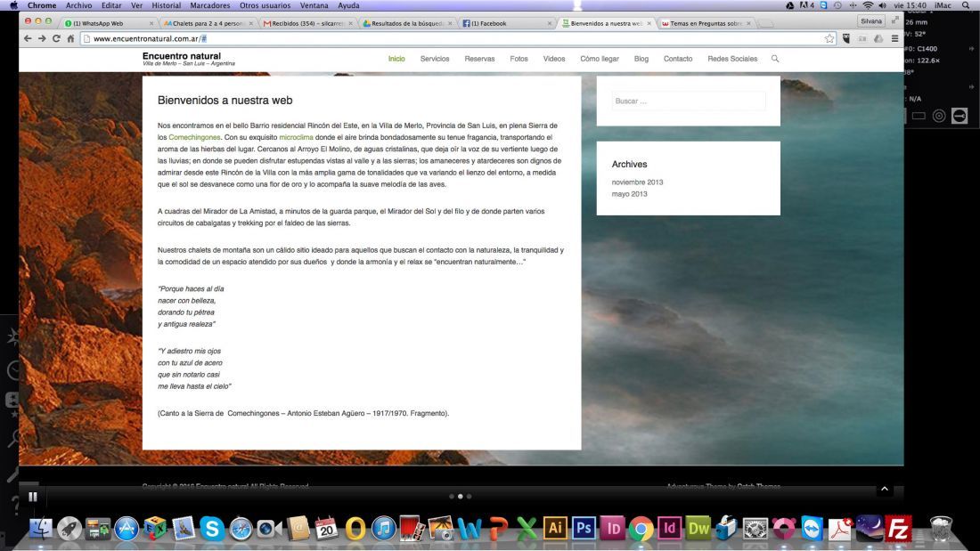Viewport: 980px width, 551px height.
Task: Open the Silvana profile dropdown in Chrome
Action: pos(871,21)
